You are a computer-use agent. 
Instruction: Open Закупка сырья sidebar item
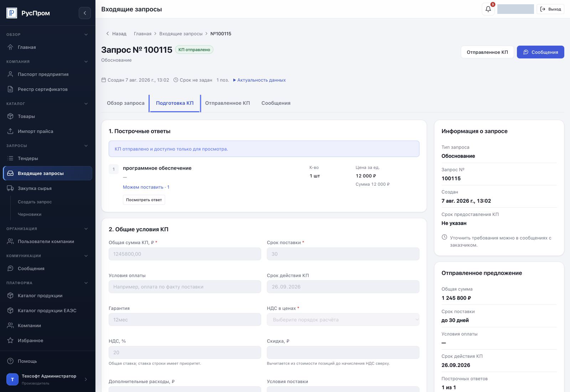click(x=47, y=188)
